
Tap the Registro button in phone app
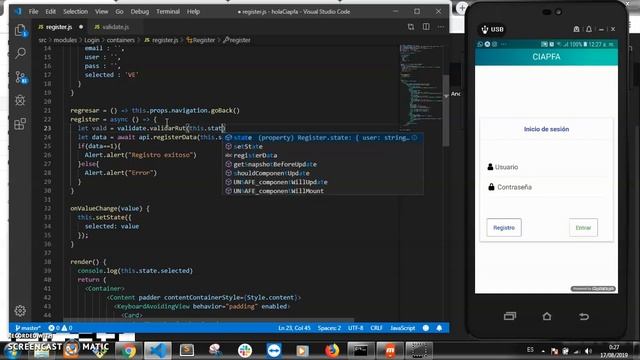[x=504, y=228]
